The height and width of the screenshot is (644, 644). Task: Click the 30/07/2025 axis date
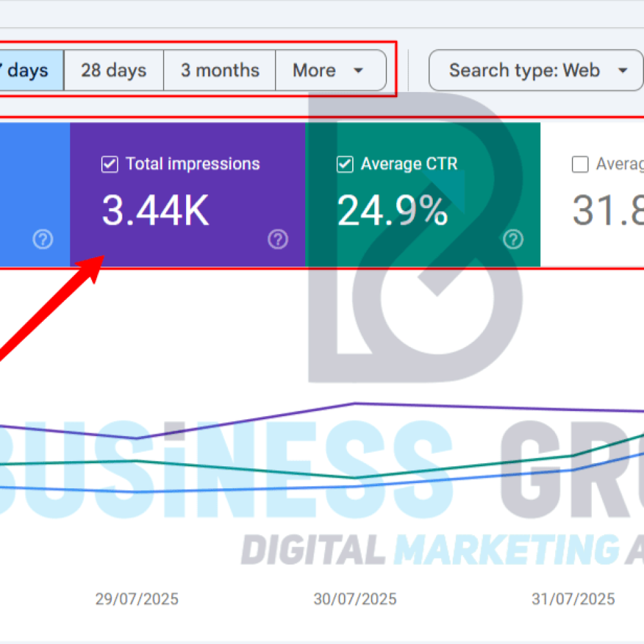[355, 599]
